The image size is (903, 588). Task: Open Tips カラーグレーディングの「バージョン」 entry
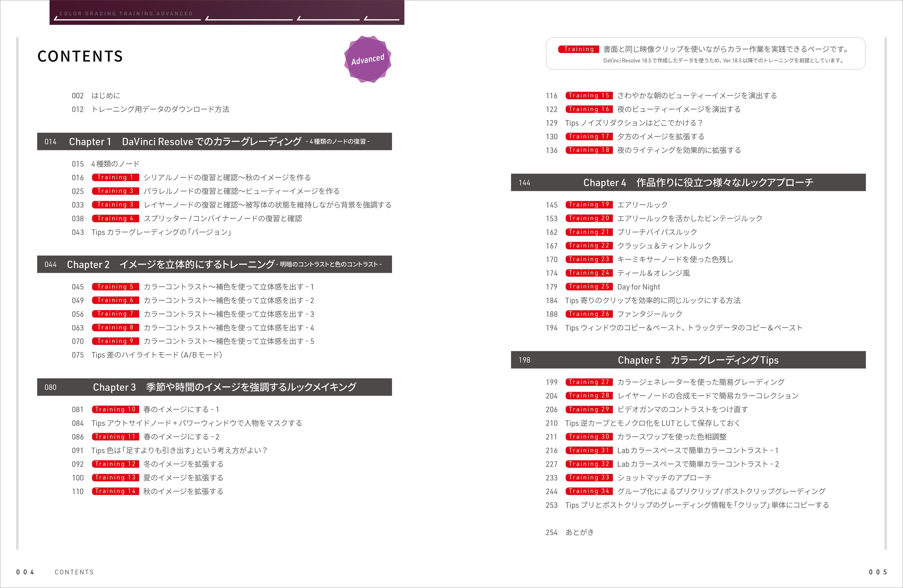pos(152,232)
